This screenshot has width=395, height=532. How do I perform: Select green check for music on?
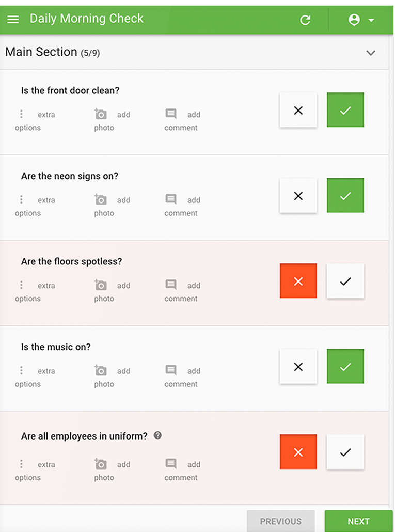pyautogui.click(x=345, y=367)
